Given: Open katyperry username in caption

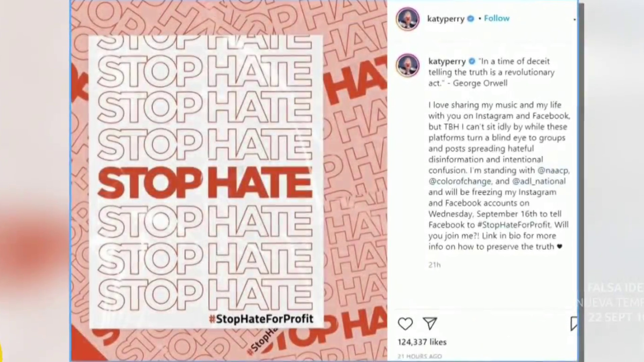Looking at the screenshot, I should 447,62.
